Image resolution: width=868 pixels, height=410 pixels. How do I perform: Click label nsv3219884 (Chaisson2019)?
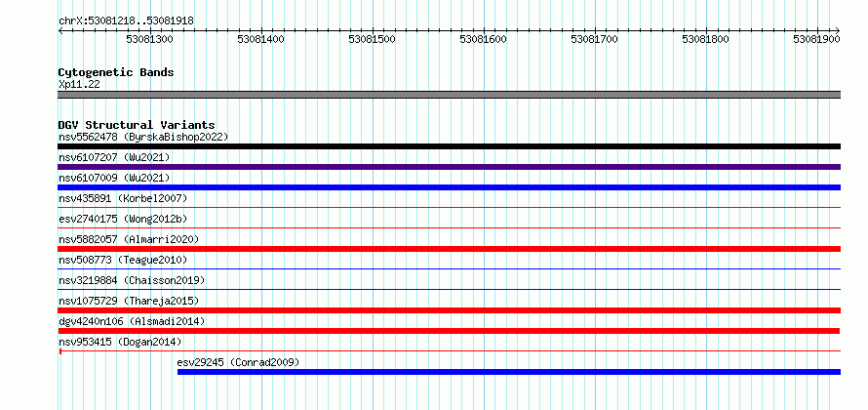(x=132, y=280)
